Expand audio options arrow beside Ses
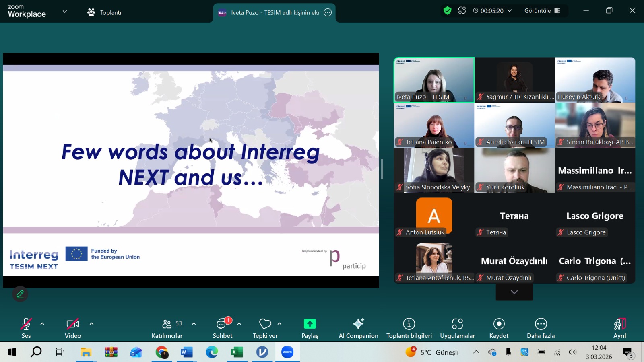 (42, 324)
